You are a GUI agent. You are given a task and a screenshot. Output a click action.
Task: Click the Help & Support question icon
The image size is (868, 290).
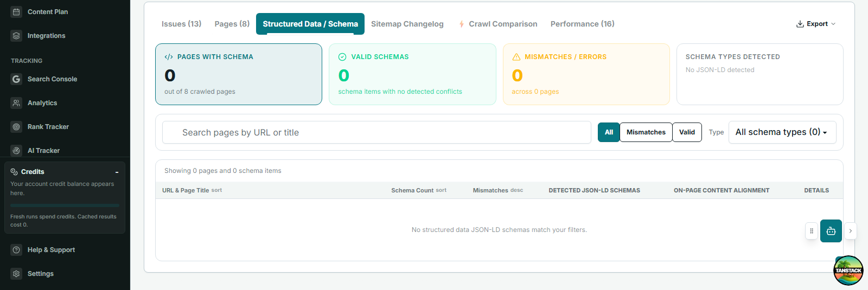click(16, 250)
